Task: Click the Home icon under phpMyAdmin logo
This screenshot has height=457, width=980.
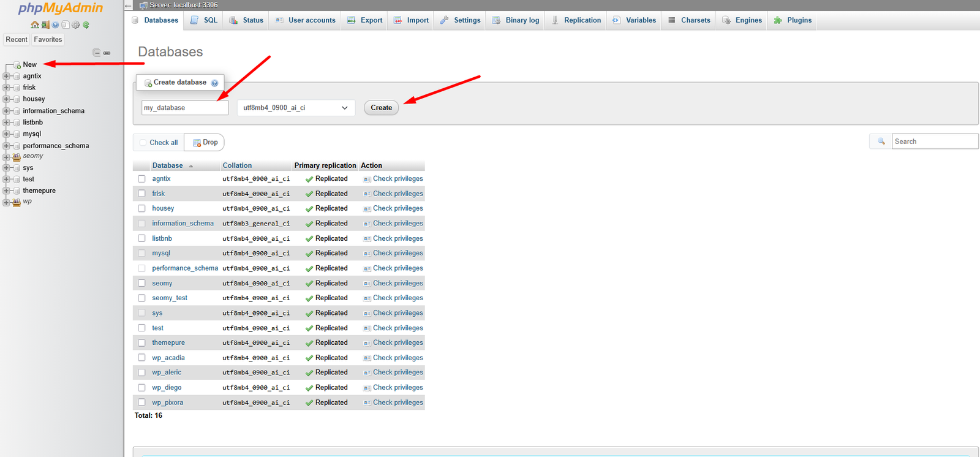Action: click(x=35, y=25)
